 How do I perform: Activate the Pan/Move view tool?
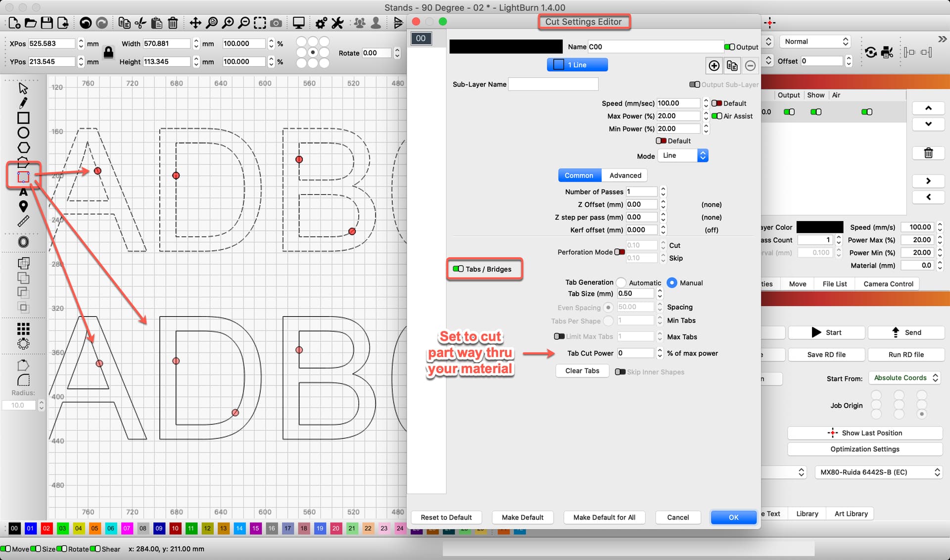click(x=195, y=23)
